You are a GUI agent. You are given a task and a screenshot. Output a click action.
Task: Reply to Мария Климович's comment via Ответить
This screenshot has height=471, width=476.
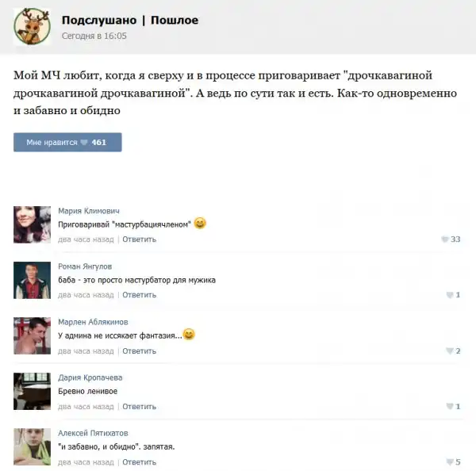coord(139,239)
